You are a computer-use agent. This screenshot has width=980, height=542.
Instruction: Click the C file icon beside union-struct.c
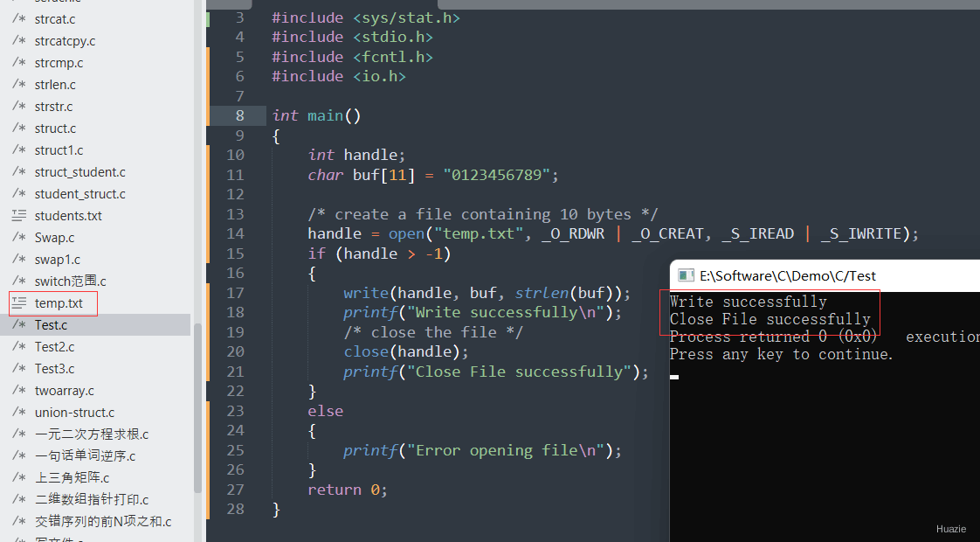click(18, 413)
